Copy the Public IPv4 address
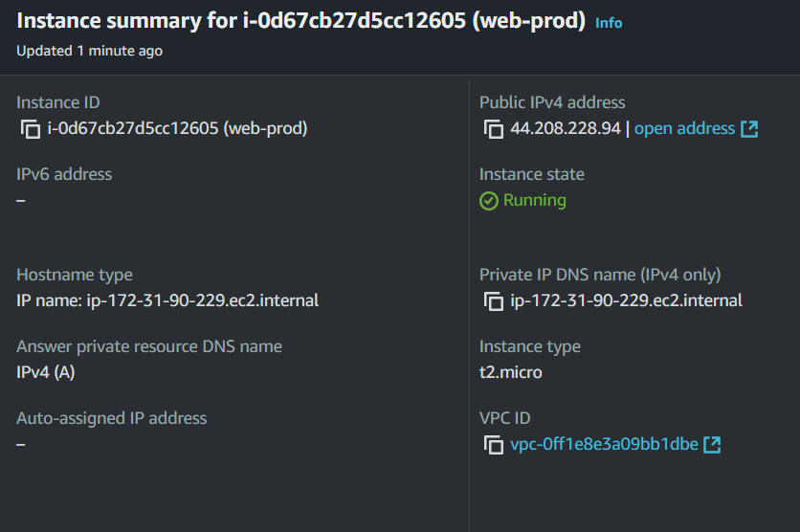The width and height of the screenshot is (800, 532). tap(493, 129)
